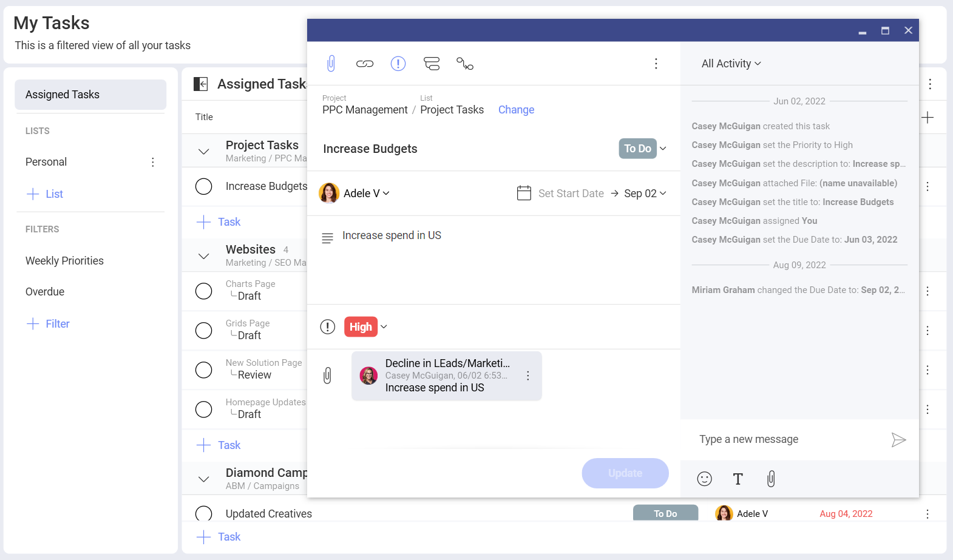This screenshot has width=953, height=560.
Task: Click the Title column header
Action: 204,117
